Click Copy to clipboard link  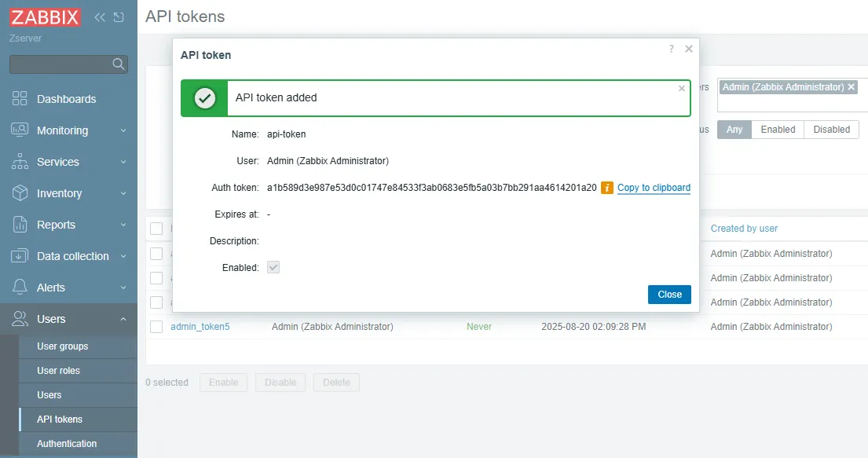pos(654,188)
